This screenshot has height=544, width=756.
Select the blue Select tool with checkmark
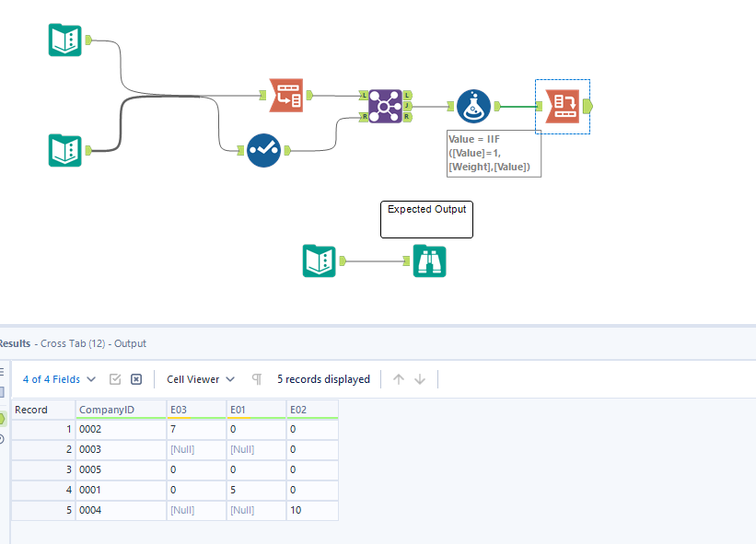(263, 151)
